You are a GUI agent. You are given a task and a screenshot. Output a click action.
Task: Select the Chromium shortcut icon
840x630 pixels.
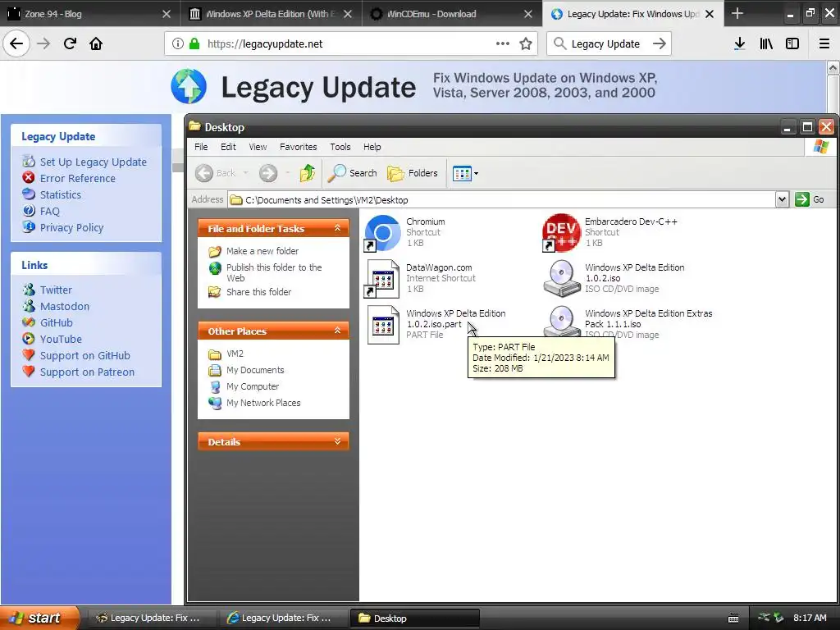pos(382,233)
